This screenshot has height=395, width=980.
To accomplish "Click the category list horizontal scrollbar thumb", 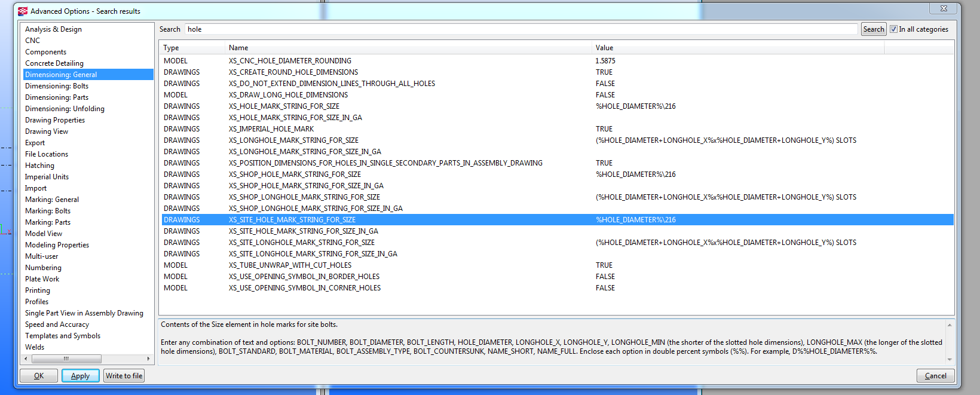I will pos(66,359).
